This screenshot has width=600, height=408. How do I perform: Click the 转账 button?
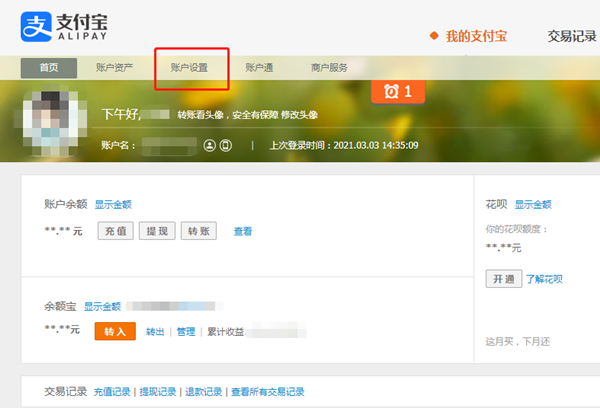tap(199, 231)
